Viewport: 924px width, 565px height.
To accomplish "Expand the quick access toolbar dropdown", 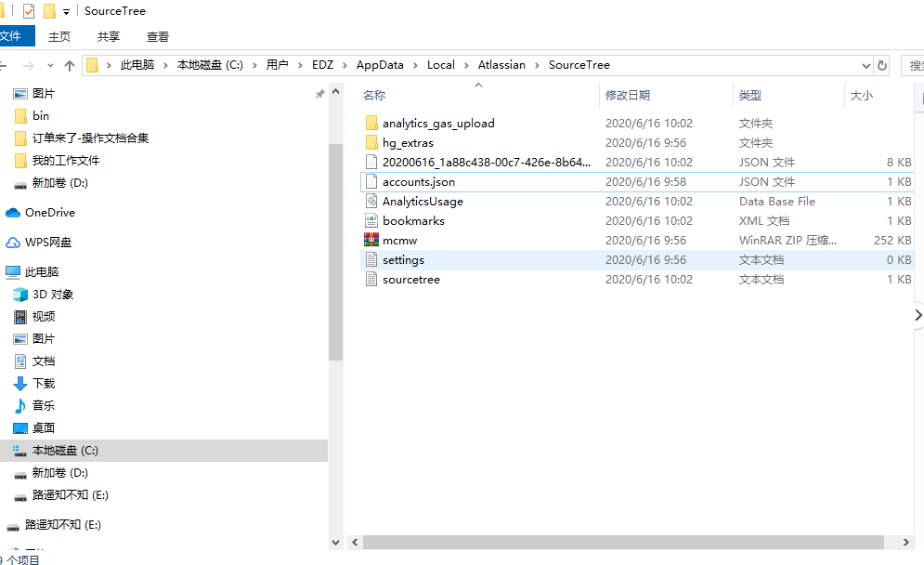I will click(66, 12).
